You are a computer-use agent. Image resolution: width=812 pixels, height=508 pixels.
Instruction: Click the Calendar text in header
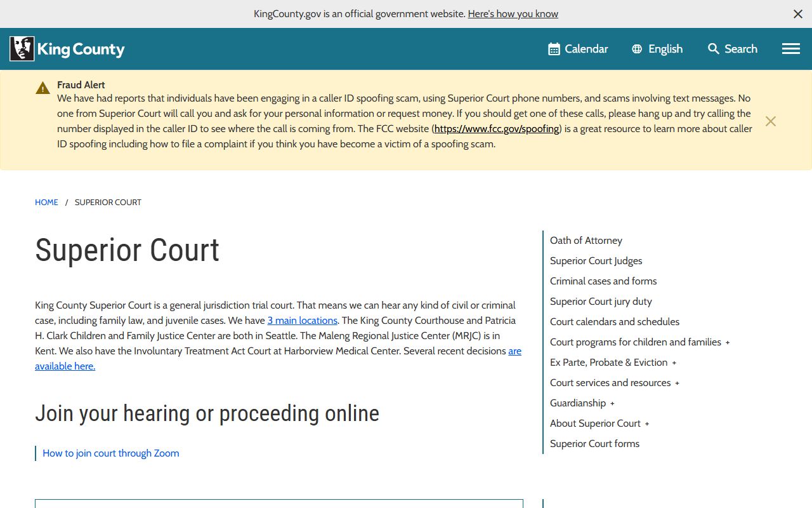(586, 49)
